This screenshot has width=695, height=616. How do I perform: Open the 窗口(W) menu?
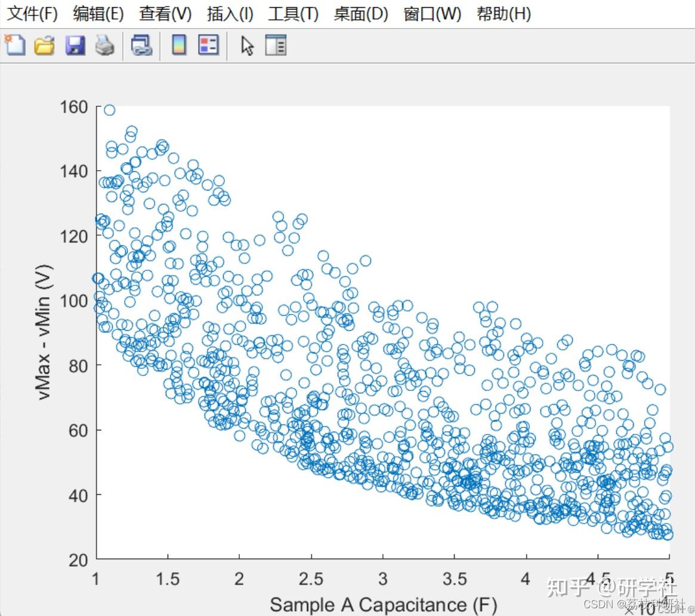(x=432, y=14)
